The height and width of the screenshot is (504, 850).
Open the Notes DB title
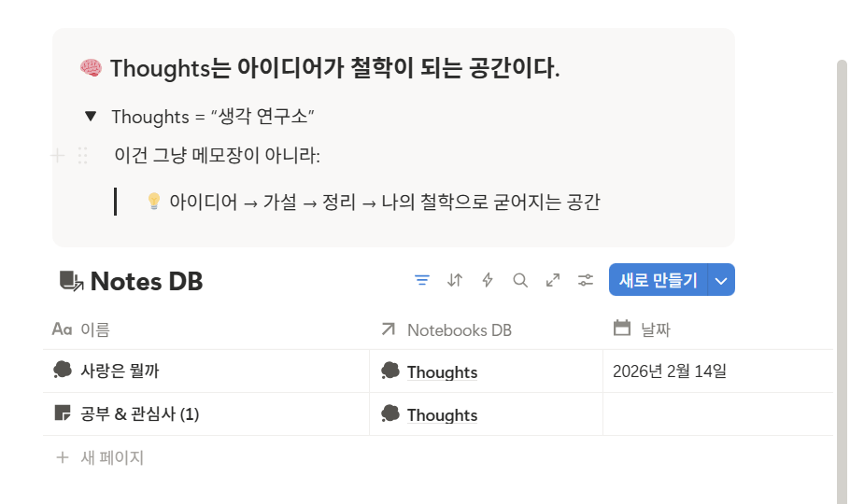click(146, 281)
